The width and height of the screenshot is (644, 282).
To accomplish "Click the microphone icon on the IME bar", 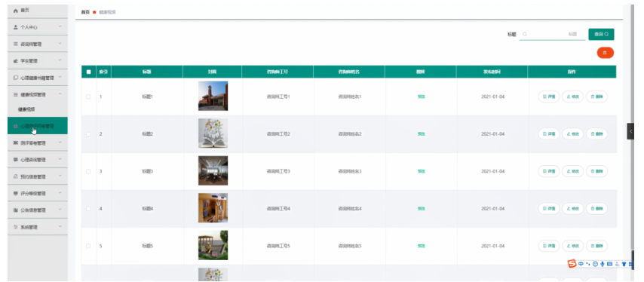I will point(603,264).
